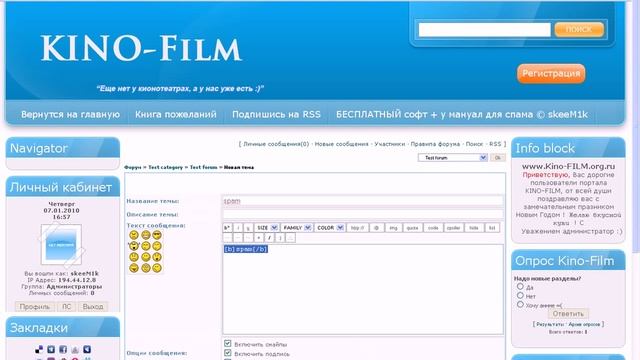This screenshot has height=360, width=640.
Task: Open Подпишись на RSS menu item
Action: (276, 114)
